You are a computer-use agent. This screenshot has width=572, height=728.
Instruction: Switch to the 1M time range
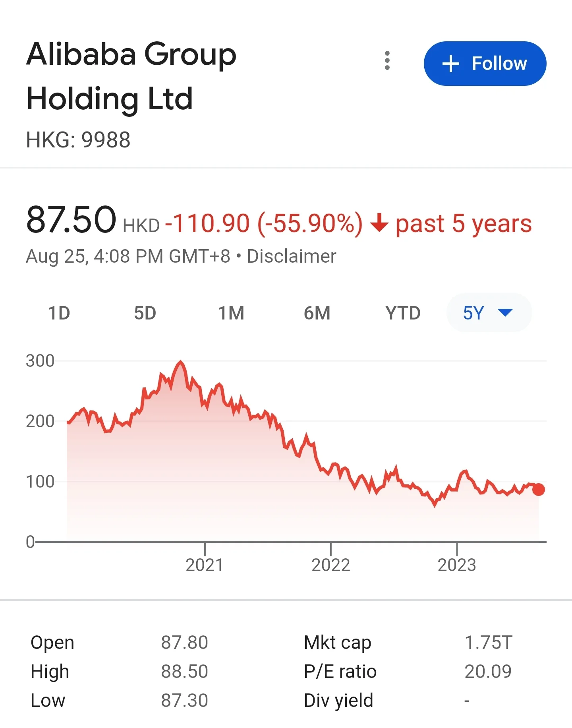231,313
